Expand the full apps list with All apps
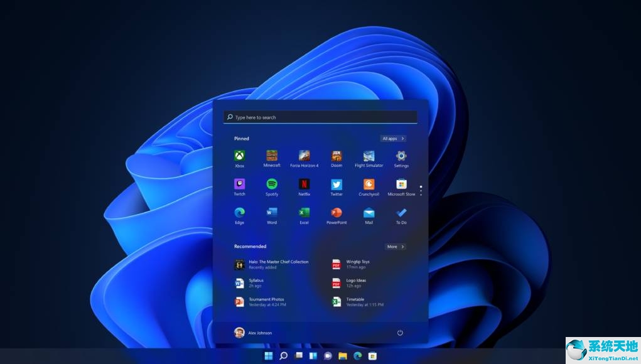Screen dimensions: 641x364 [392, 139]
